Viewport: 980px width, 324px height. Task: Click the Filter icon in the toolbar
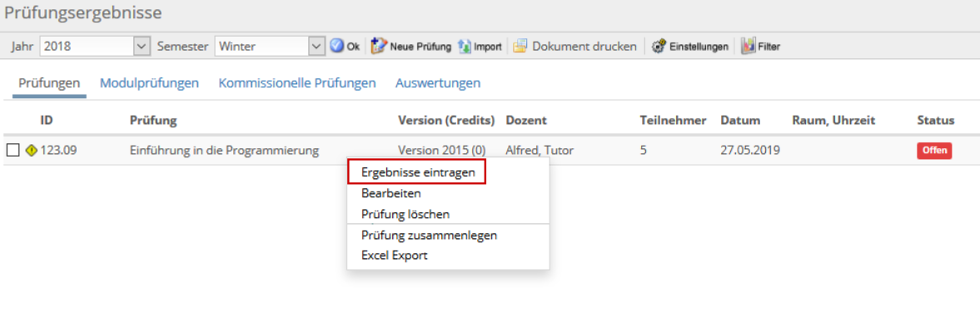pos(749,47)
